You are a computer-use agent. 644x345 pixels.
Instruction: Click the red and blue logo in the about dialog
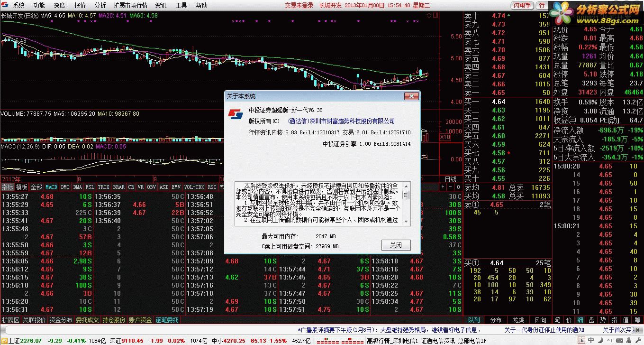coord(236,114)
